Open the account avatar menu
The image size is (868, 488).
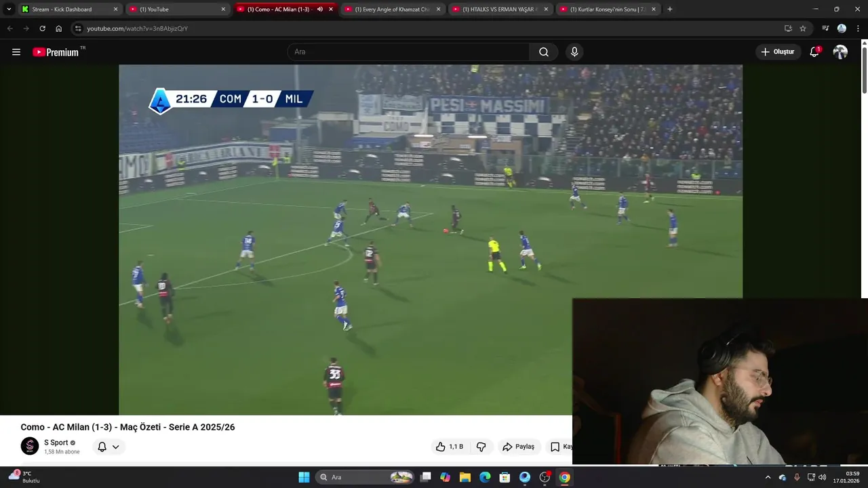pos(840,52)
